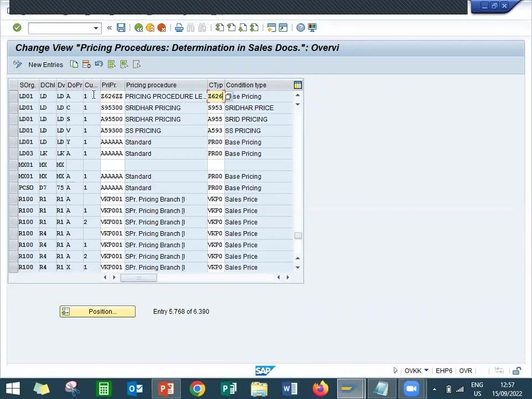This screenshot has width=532, height=399.
Task: Click the PriPr. column header
Action: [x=112, y=85]
